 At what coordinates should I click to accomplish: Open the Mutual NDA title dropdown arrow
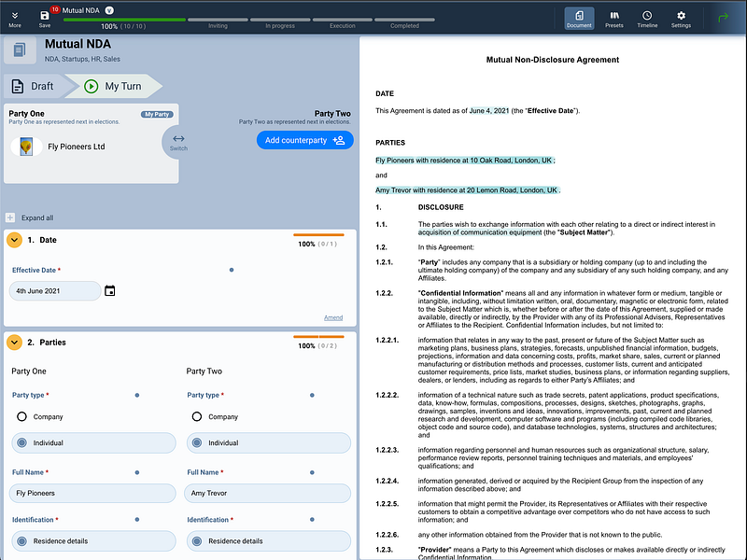[109, 10]
